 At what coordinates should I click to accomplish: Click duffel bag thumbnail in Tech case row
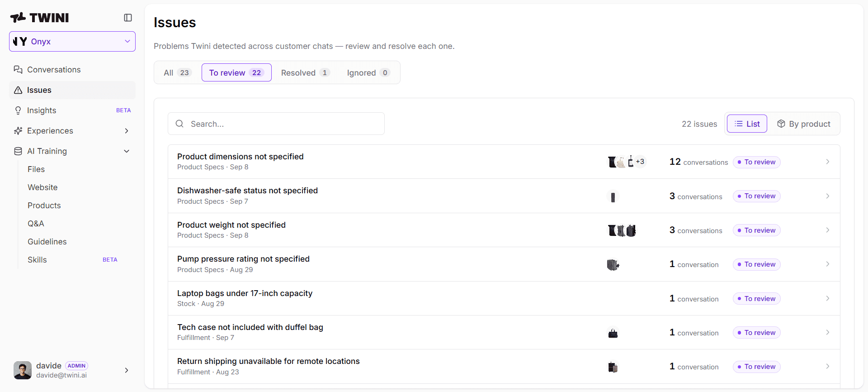coord(613,333)
